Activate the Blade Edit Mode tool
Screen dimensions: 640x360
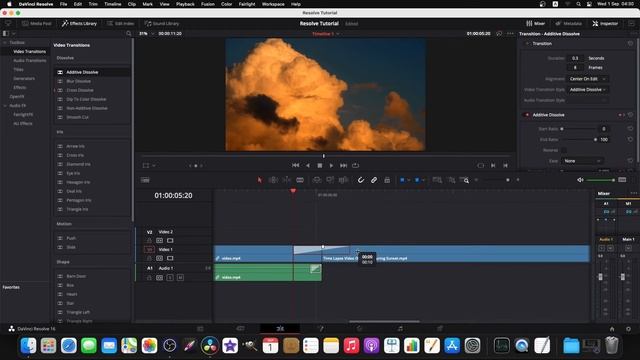tap(300, 180)
